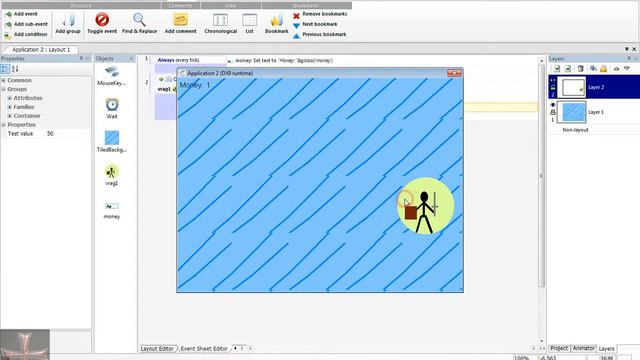Close the Application 2 runtime window

454,73
